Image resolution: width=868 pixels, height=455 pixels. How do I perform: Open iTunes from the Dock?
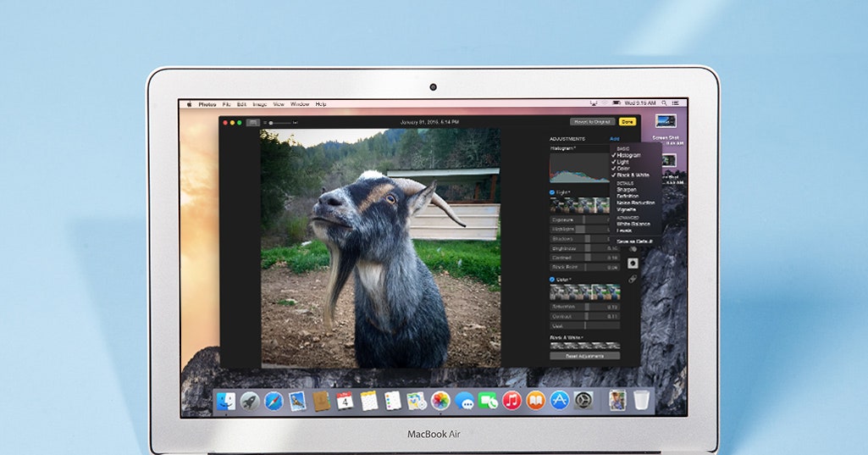tap(511, 401)
